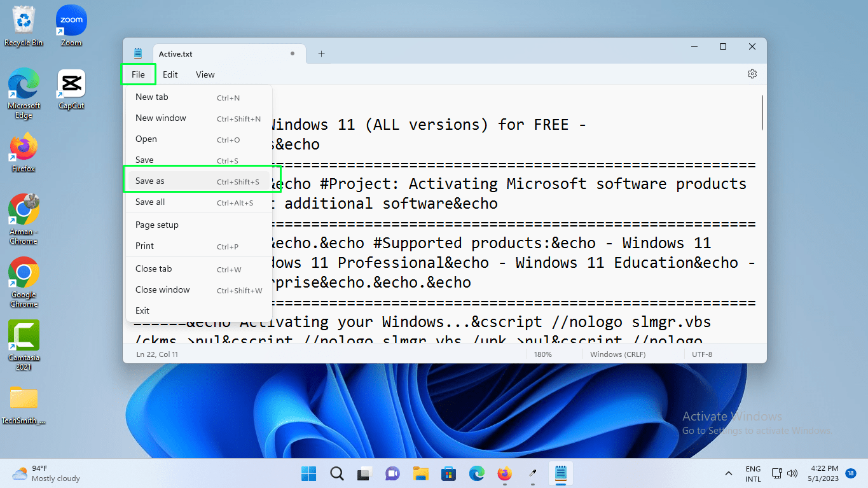Open Microsoft Store in taskbar
The height and width of the screenshot is (488, 868).
[448, 474]
